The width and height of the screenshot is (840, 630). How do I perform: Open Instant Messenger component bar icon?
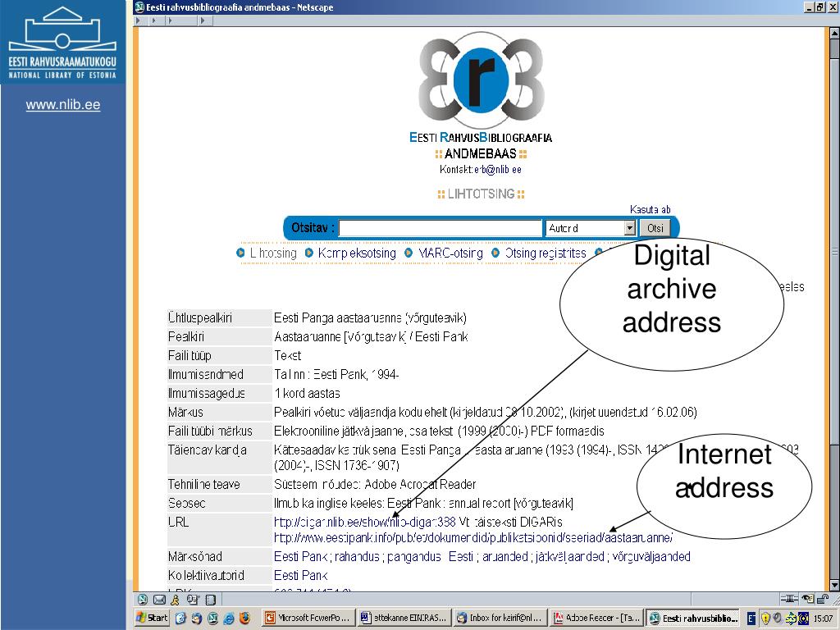click(x=176, y=600)
